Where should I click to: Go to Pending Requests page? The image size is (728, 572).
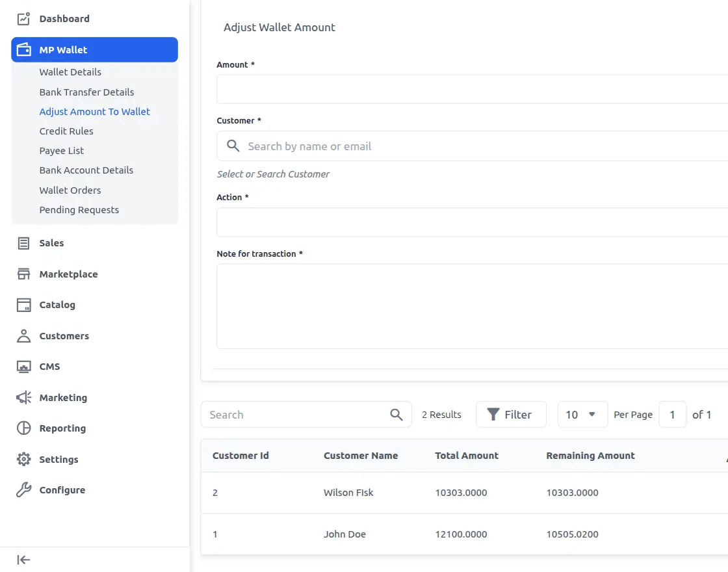coord(79,209)
